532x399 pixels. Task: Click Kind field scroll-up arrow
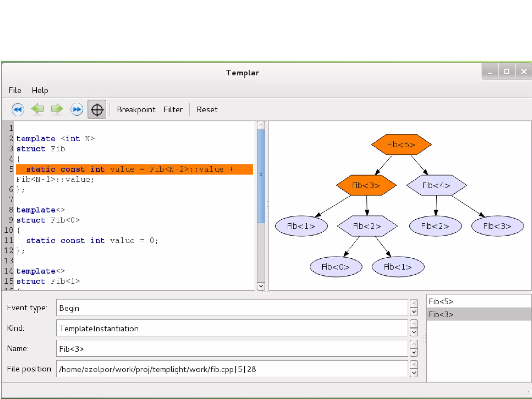pyautogui.click(x=414, y=324)
